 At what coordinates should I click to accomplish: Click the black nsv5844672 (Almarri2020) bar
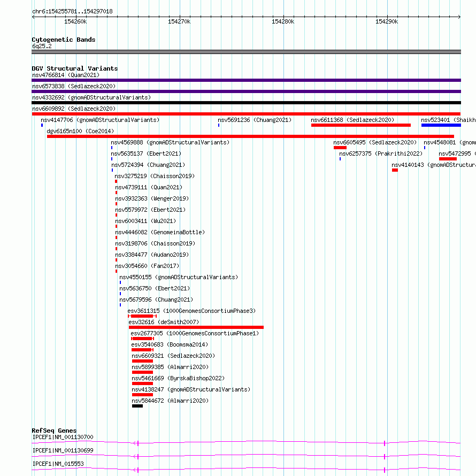coord(137,406)
